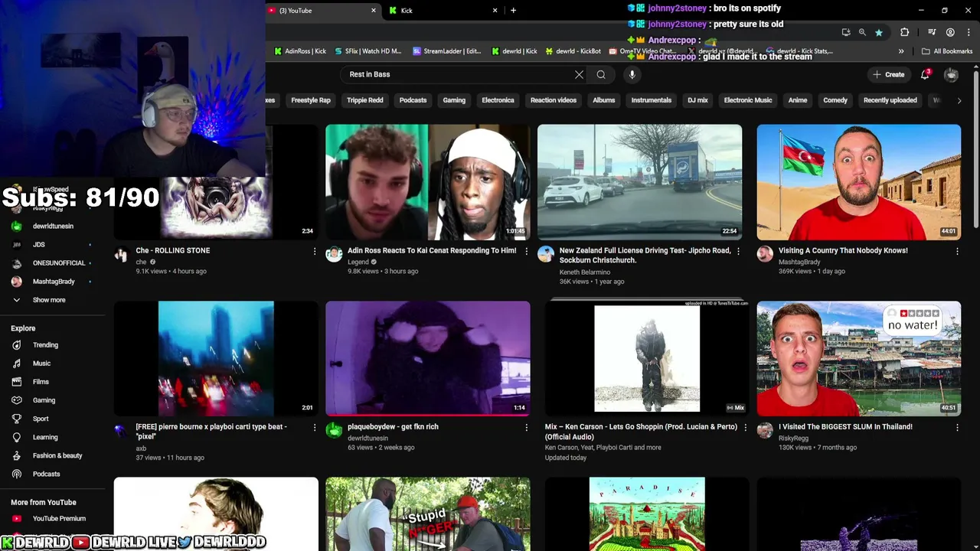The image size is (980, 551).
Task: Open the Legend channel avatar
Action: 334,255
